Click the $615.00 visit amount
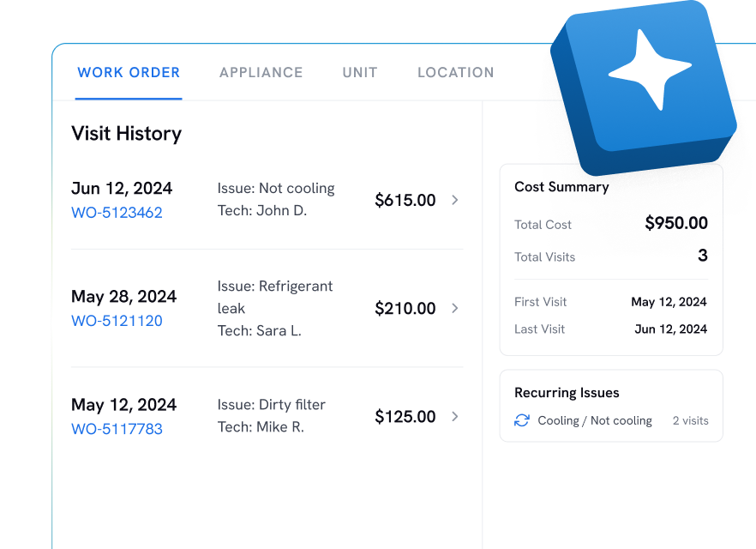Screen dimensions: 756x549 pyautogui.click(x=405, y=200)
